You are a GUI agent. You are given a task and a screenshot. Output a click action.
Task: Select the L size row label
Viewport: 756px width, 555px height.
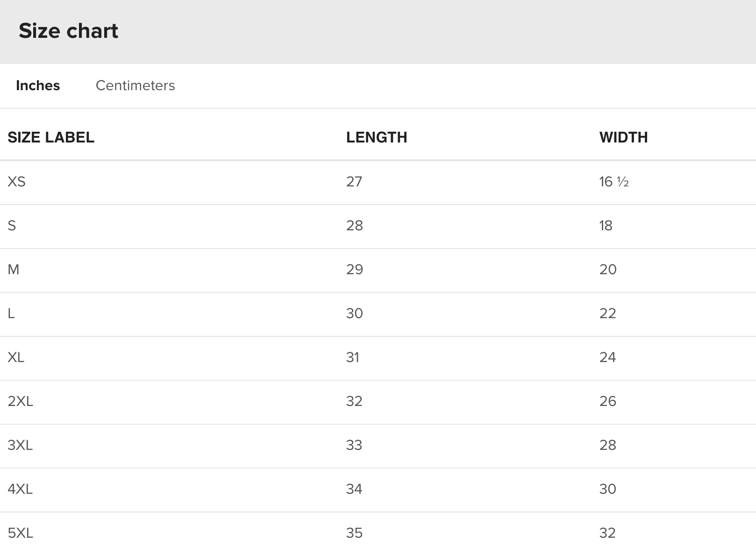(11, 313)
